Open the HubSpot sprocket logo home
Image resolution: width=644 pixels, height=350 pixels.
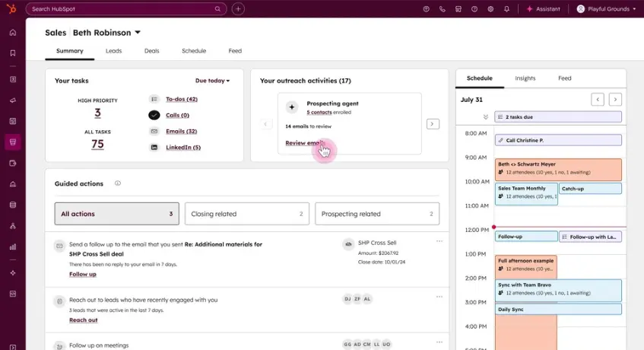(x=11, y=8)
